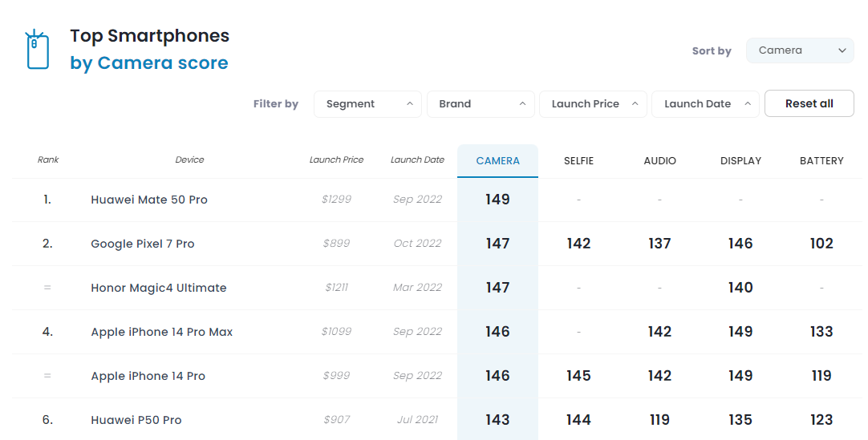
Task: Click Huawei P50 Pro display score 135
Action: coord(740,420)
